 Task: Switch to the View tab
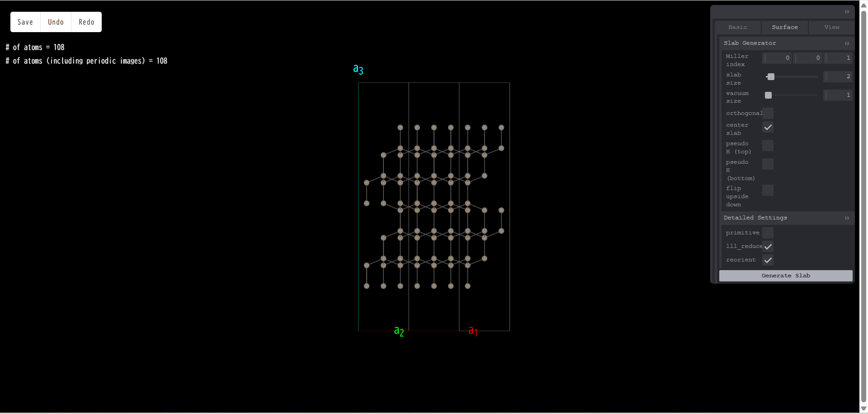pyautogui.click(x=831, y=27)
